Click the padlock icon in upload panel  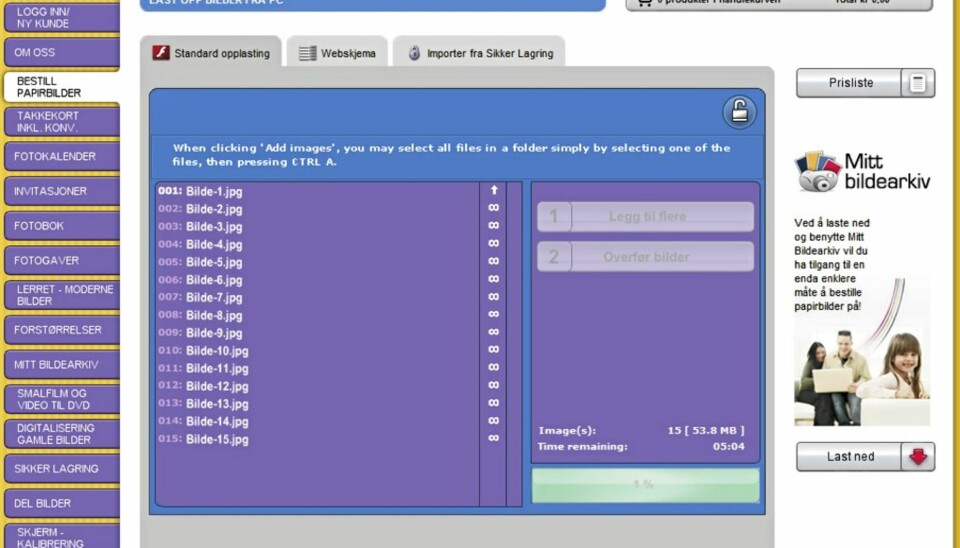click(x=739, y=113)
